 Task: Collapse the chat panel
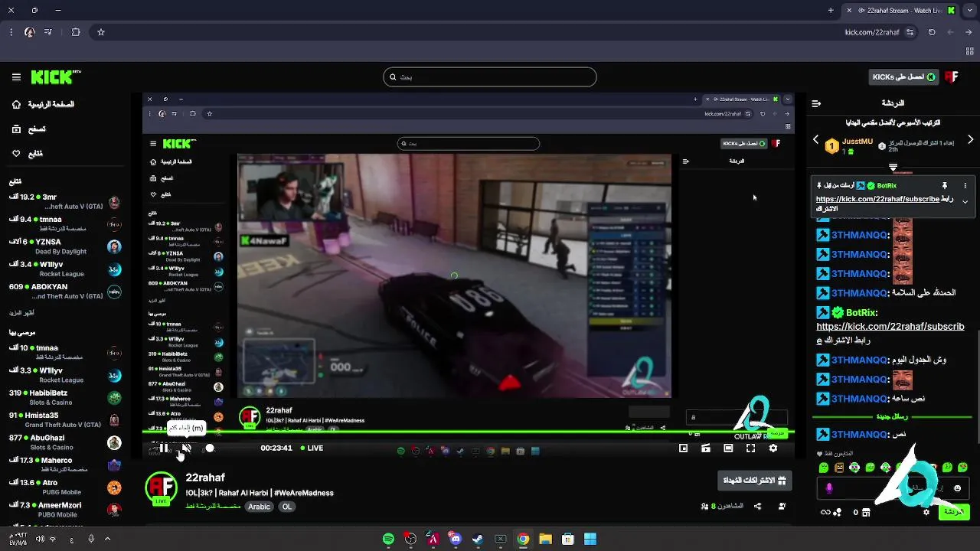click(816, 103)
